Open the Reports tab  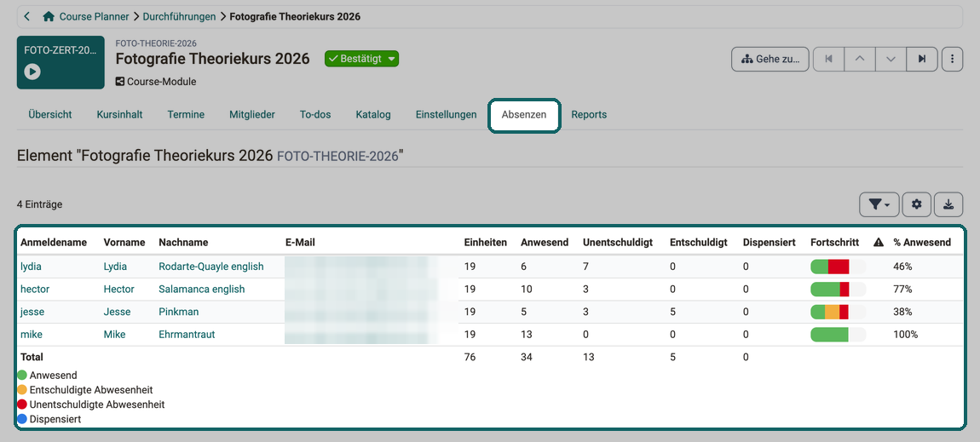[x=589, y=115]
